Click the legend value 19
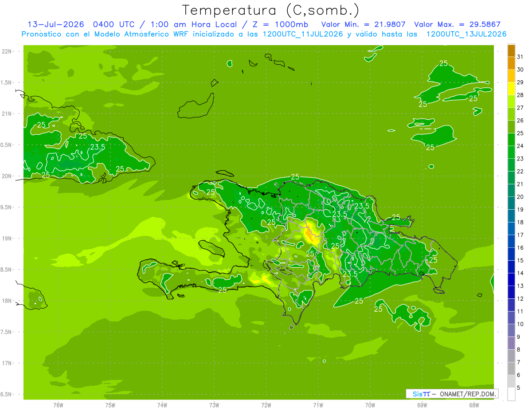Image resolution: width=532 pixels, height=411 pixels. (520, 209)
